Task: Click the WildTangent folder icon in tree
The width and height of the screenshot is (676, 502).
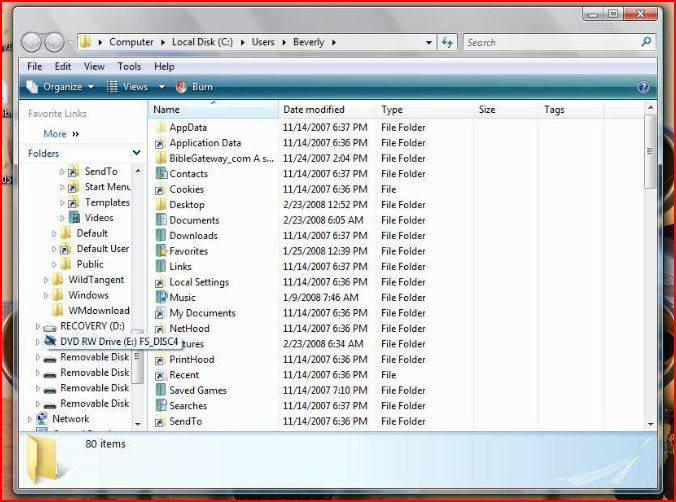Action: pyautogui.click(x=57, y=279)
